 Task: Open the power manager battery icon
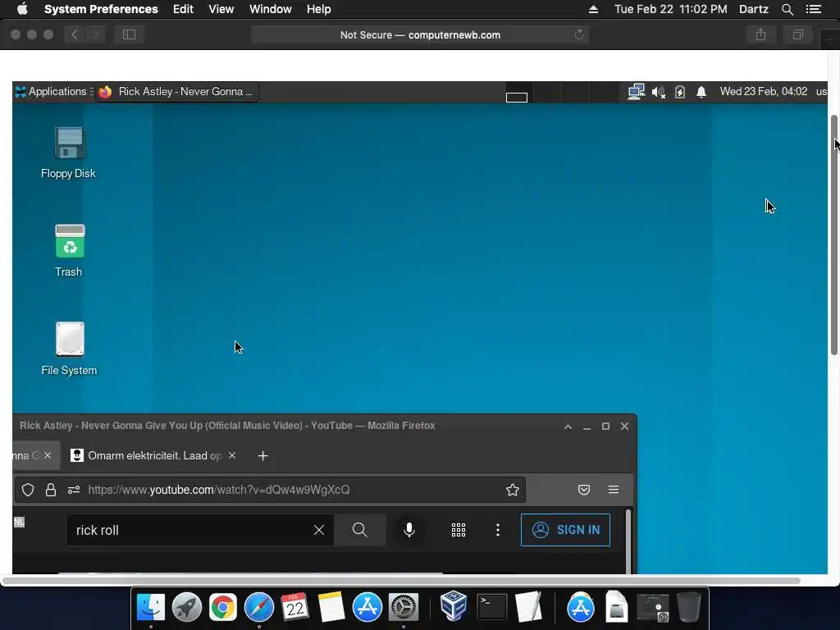[680, 92]
